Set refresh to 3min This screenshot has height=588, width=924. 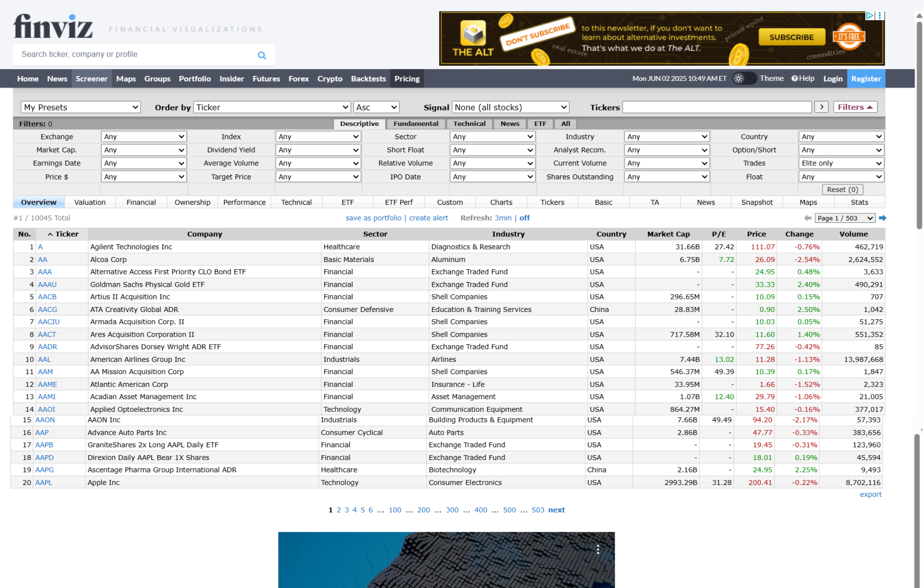pyautogui.click(x=503, y=218)
